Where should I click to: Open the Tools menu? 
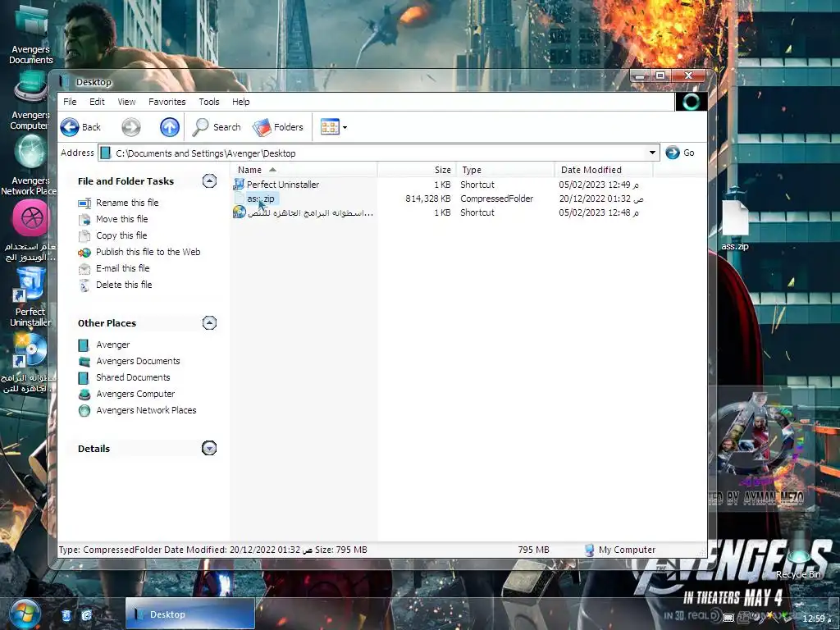click(209, 102)
